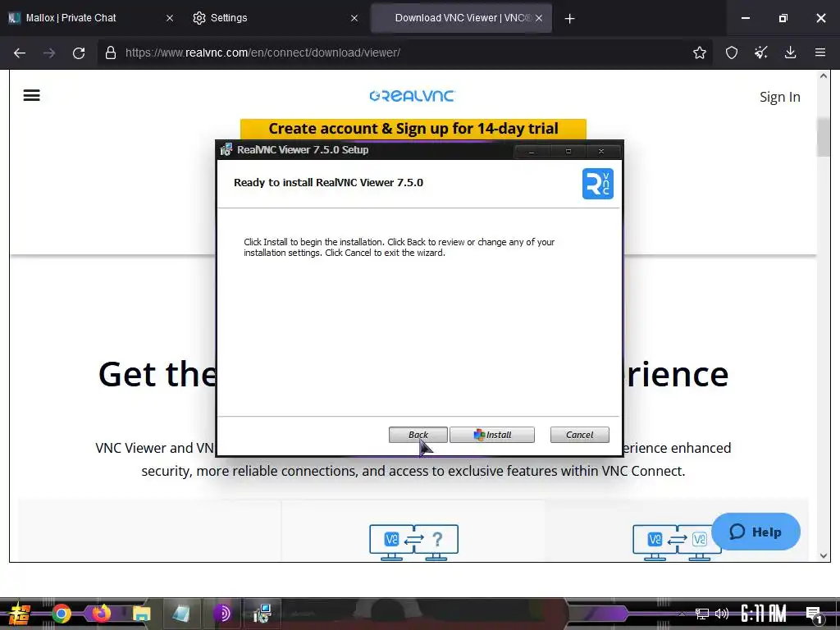
Task: Click the VNC-to-VNC connection illustration icon
Action: (676, 542)
